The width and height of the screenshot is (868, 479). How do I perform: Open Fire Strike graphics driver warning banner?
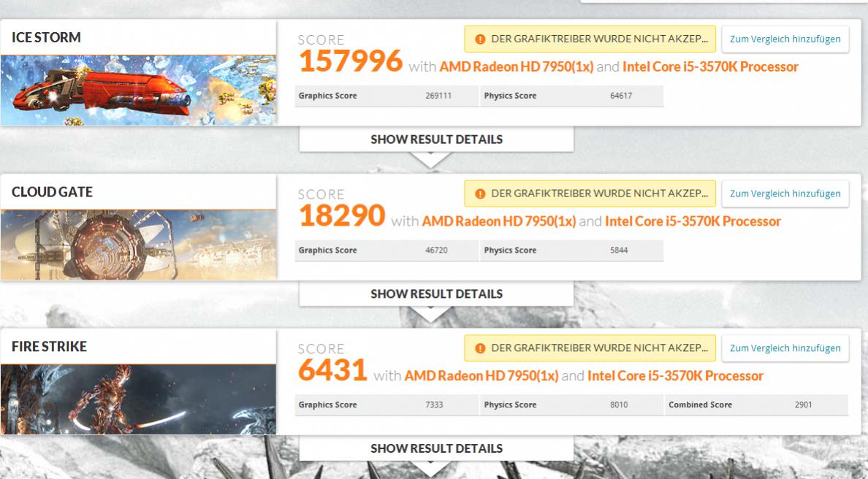tap(590, 348)
